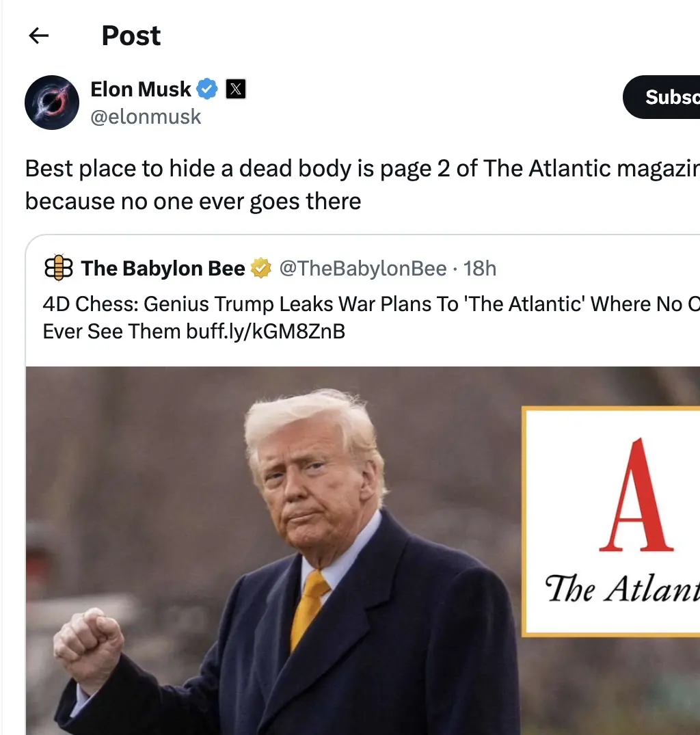Click the red letter A logo

pyautogui.click(x=636, y=495)
